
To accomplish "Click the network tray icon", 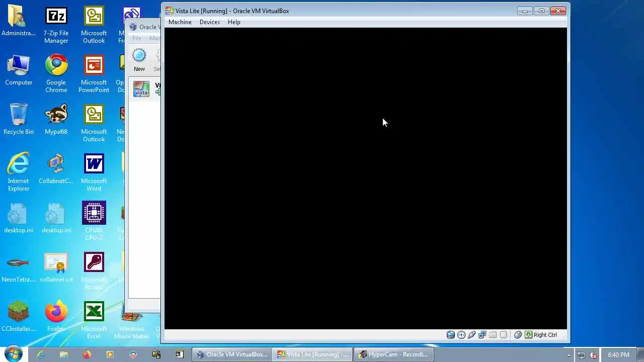I will [x=581, y=355].
